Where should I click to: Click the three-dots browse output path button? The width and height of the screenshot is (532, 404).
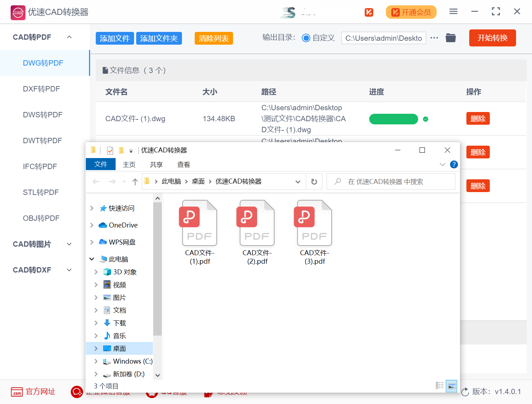[434, 38]
